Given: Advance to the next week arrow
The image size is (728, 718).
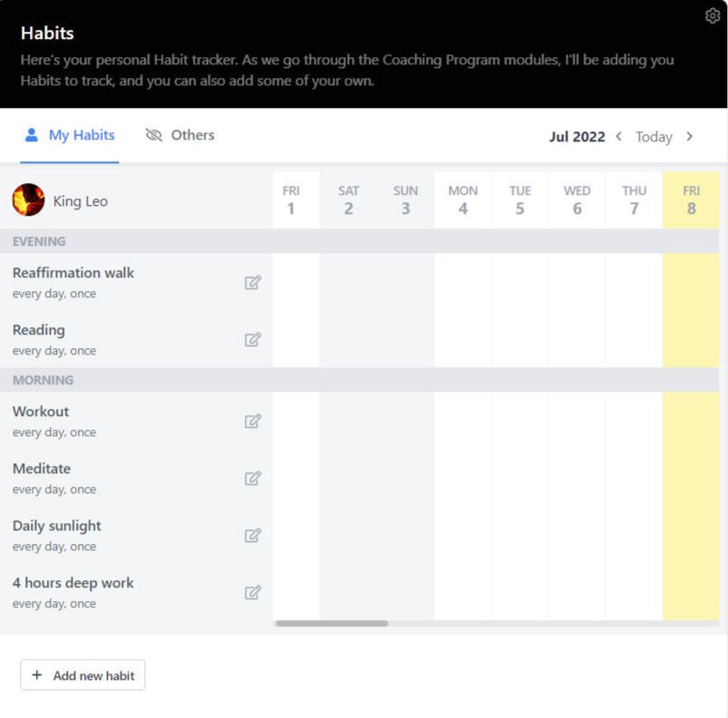Looking at the screenshot, I should [690, 136].
